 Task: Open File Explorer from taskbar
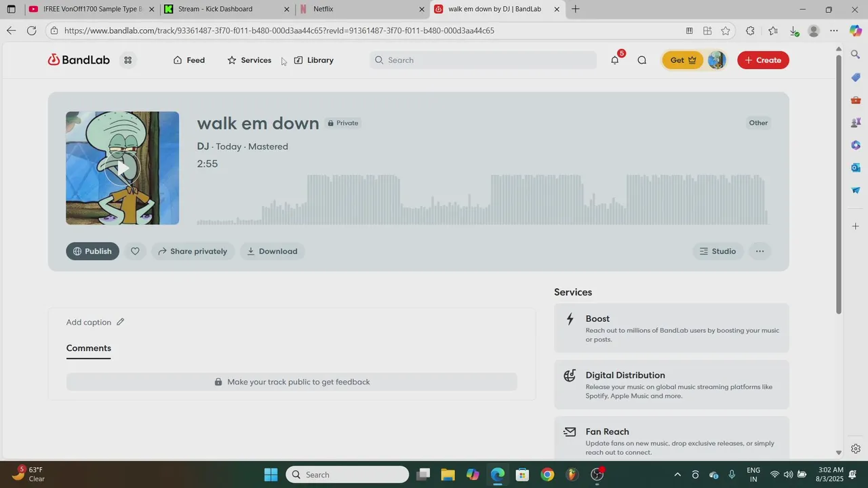pos(448,474)
